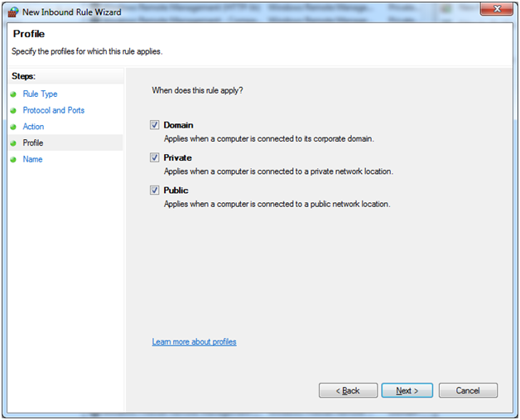Image resolution: width=520 pixels, height=420 pixels.
Task: Click the green bullet beside Protocol and Ports
Action: pyautogui.click(x=13, y=110)
